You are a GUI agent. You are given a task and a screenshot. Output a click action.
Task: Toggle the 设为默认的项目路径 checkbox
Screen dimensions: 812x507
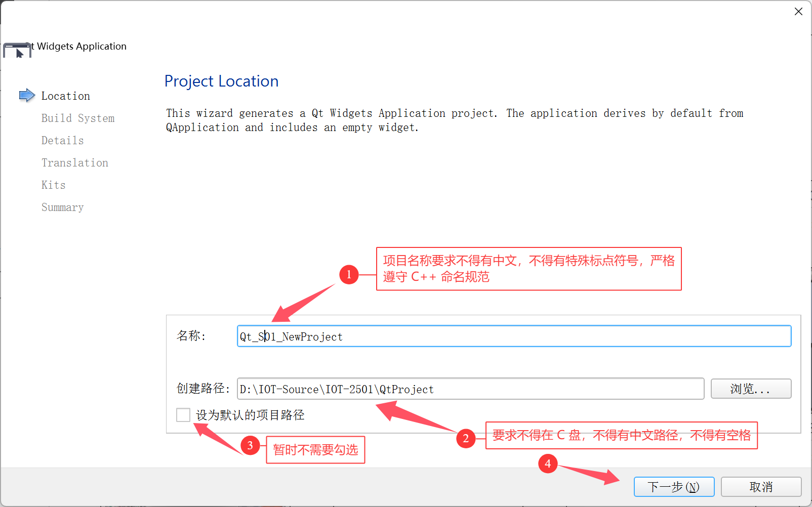click(183, 415)
